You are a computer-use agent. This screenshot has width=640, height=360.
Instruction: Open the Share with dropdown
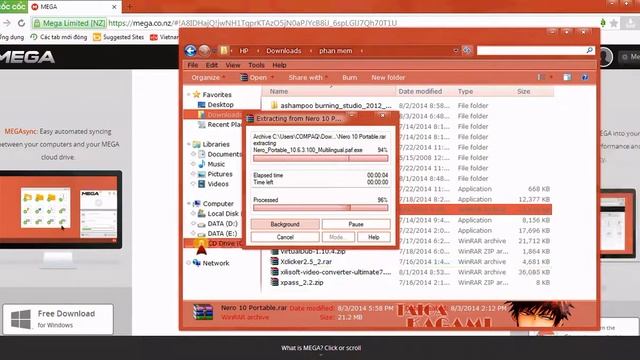pos(308,77)
